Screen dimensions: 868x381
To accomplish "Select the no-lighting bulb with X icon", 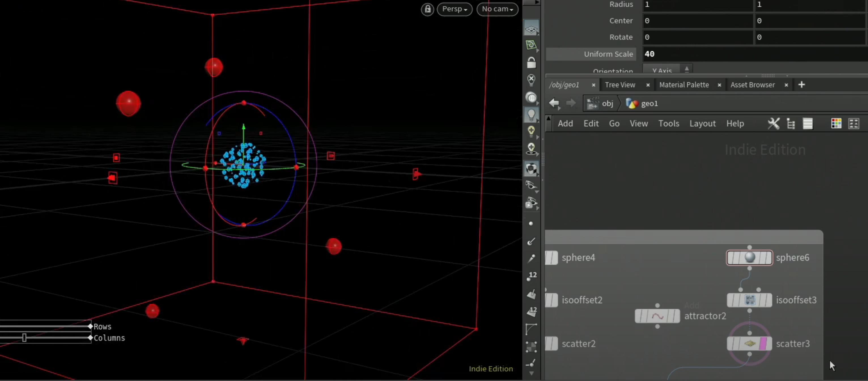I will [x=531, y=80].
